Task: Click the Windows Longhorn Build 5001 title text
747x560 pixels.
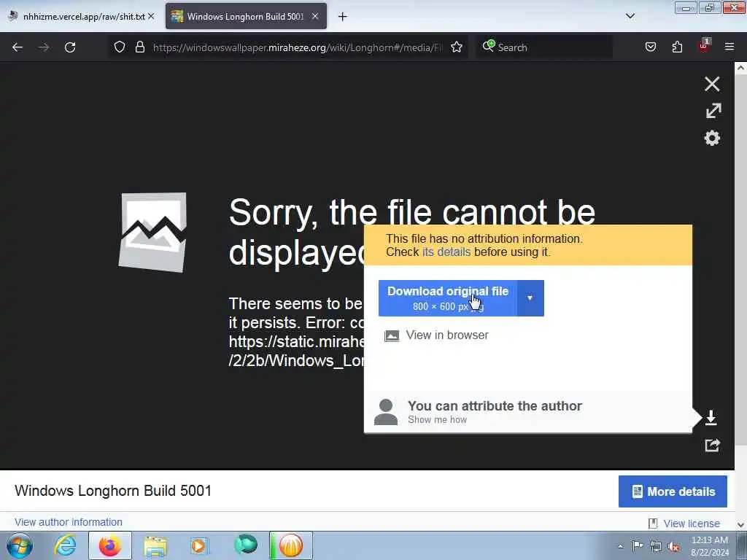Action: 113,491
